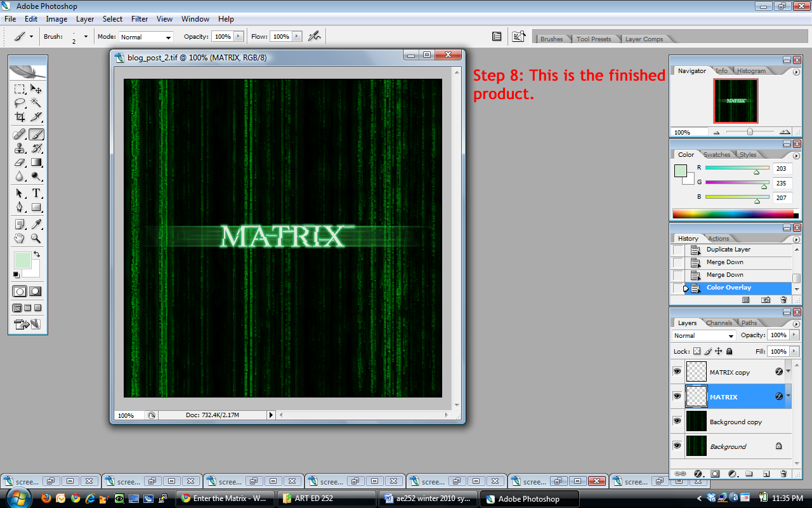Open the layer blend mode dropdown

(x=704, y=335)
